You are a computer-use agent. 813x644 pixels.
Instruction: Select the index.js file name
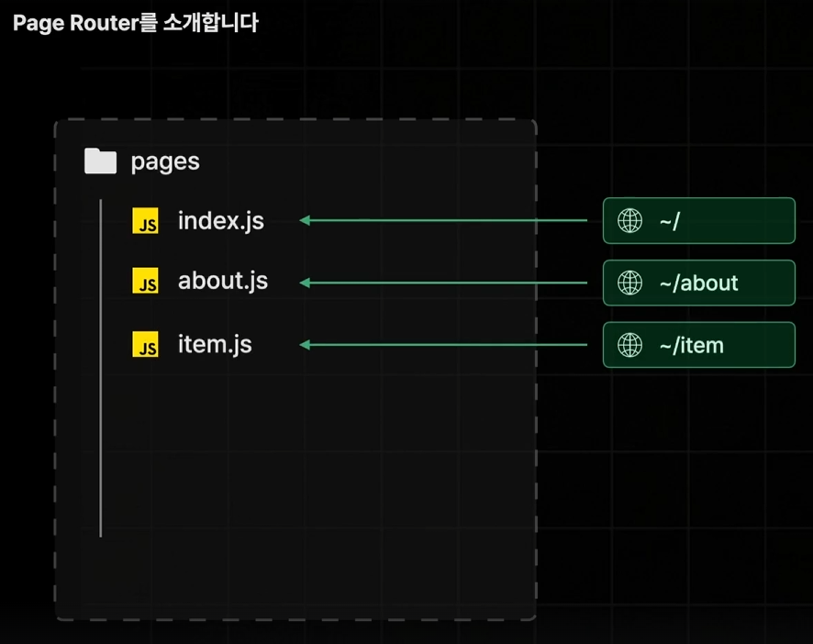pos(221,220)
